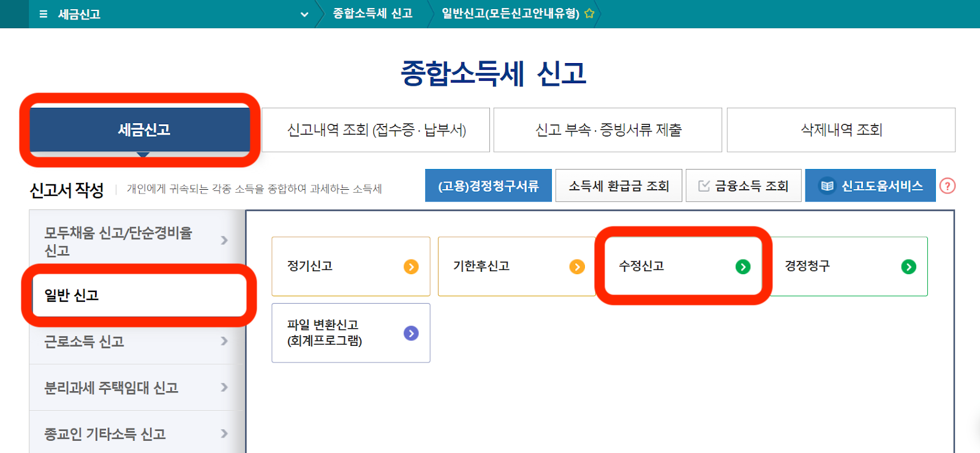Expand the chevron beside 근로소득 신고
The image size is (980, 453).
(x=224, y=341)
